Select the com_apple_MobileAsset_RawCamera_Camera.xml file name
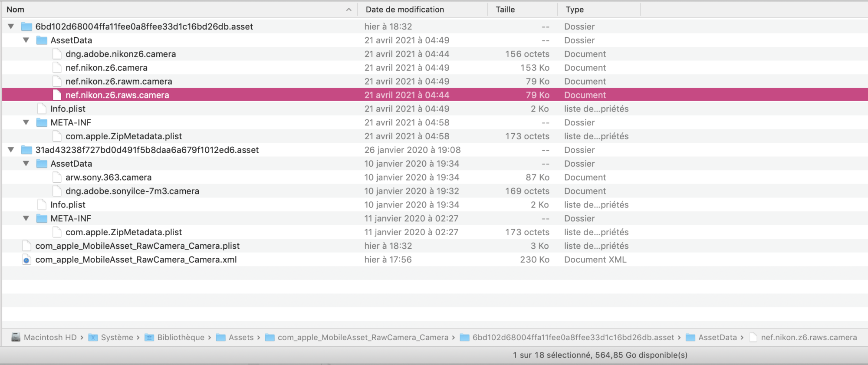Screen dimensions: 868x365 click(136, 260)
